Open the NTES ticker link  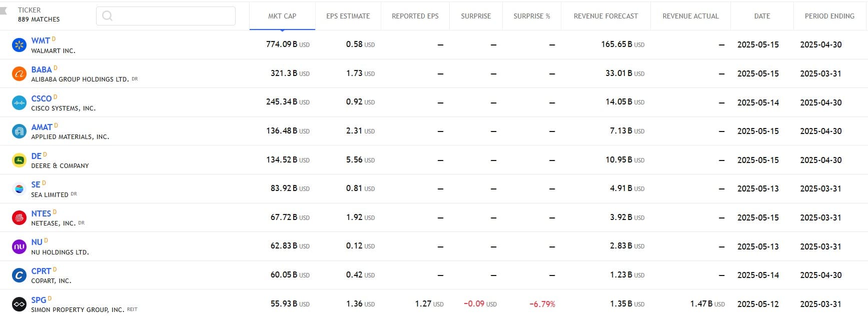point(41,213)
